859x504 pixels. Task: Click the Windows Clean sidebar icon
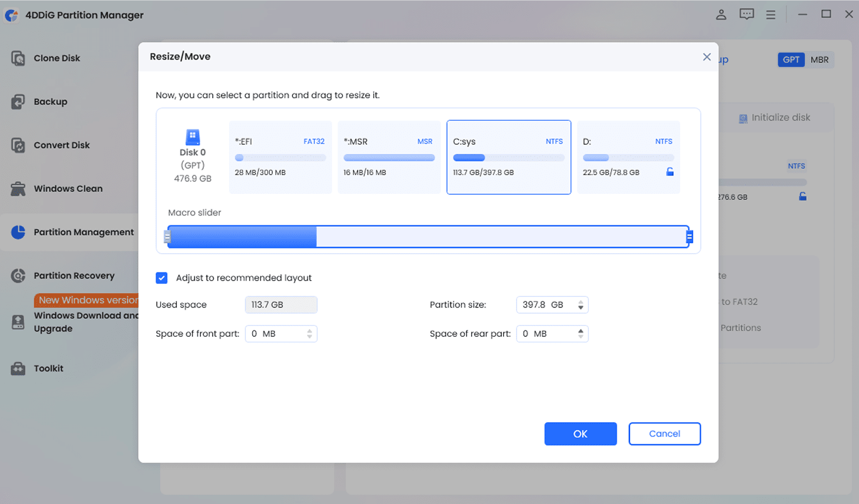18,189
